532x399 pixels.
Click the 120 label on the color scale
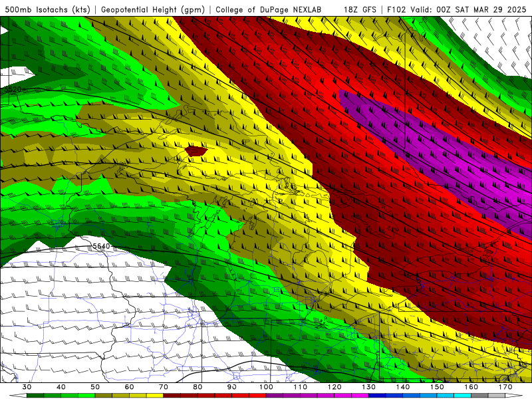point(334,387)
